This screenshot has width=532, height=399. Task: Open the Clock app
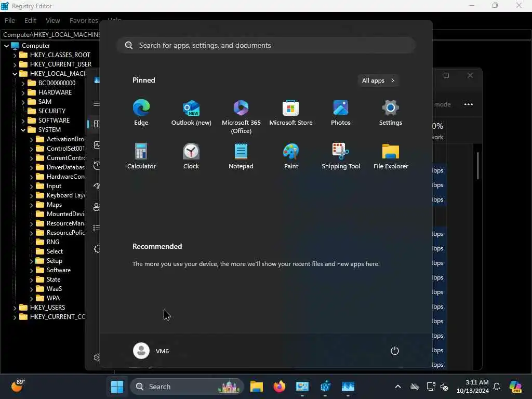pos(191,156)
